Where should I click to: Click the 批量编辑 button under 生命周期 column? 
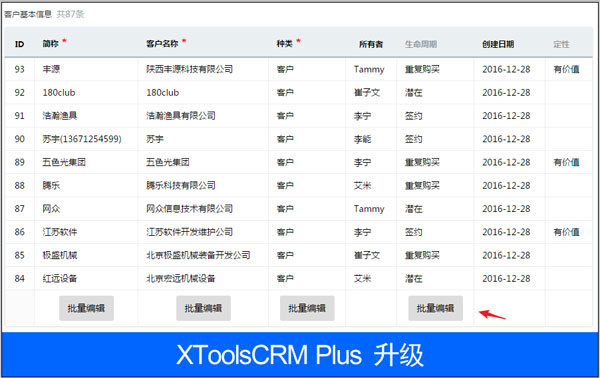click(435, 308)
